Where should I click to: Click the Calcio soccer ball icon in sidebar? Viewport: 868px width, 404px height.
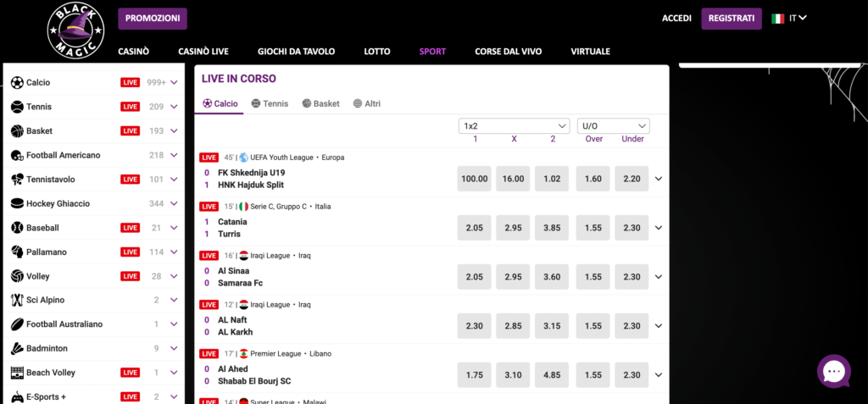pyautogui.click(x=17, y=82)
